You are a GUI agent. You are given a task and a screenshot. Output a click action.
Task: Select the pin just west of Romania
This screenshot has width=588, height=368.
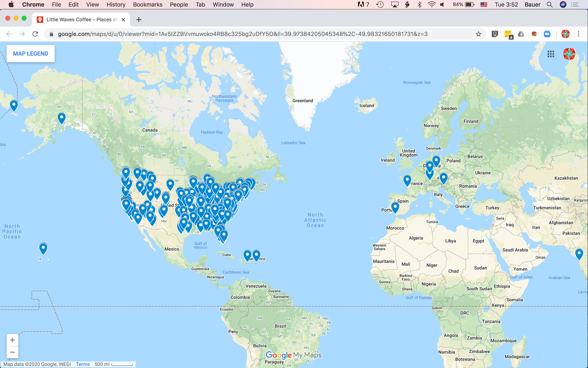point(444,178)
